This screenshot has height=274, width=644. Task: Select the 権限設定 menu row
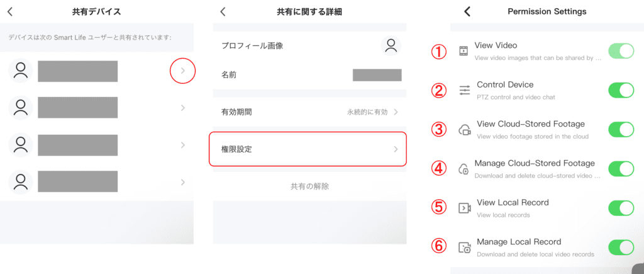tap(308, 149)
